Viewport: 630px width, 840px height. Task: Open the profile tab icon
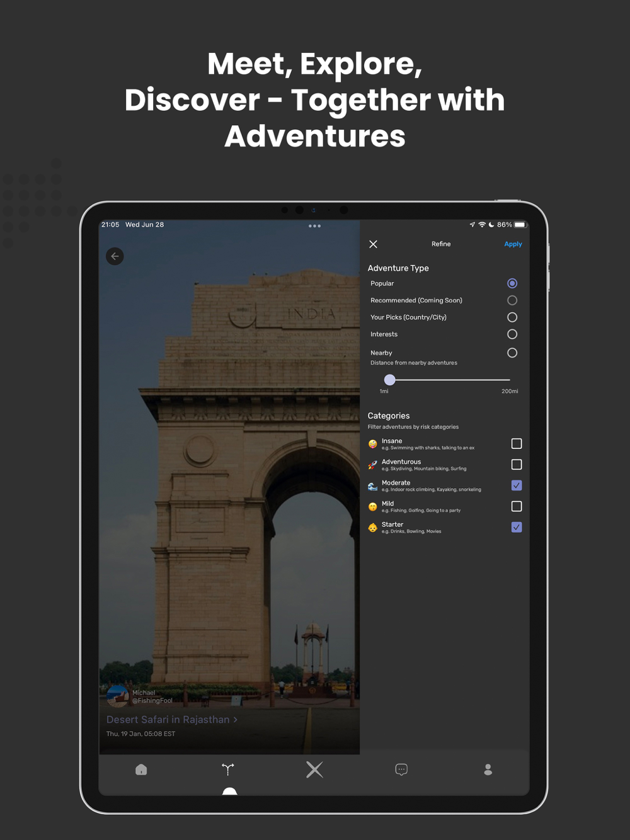pyautogui.click(x=488, y=769)
